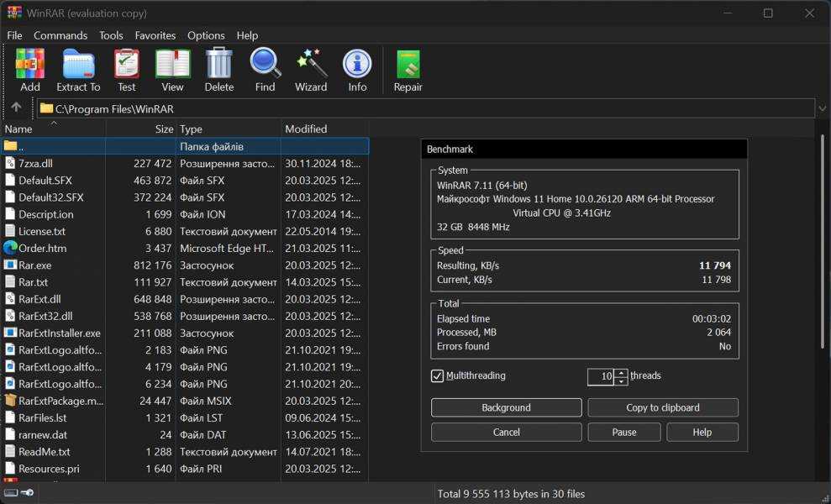The height and width of the screenshot is (504, 831).
Task: Open the Favorites menu
Action: [155, 35]
